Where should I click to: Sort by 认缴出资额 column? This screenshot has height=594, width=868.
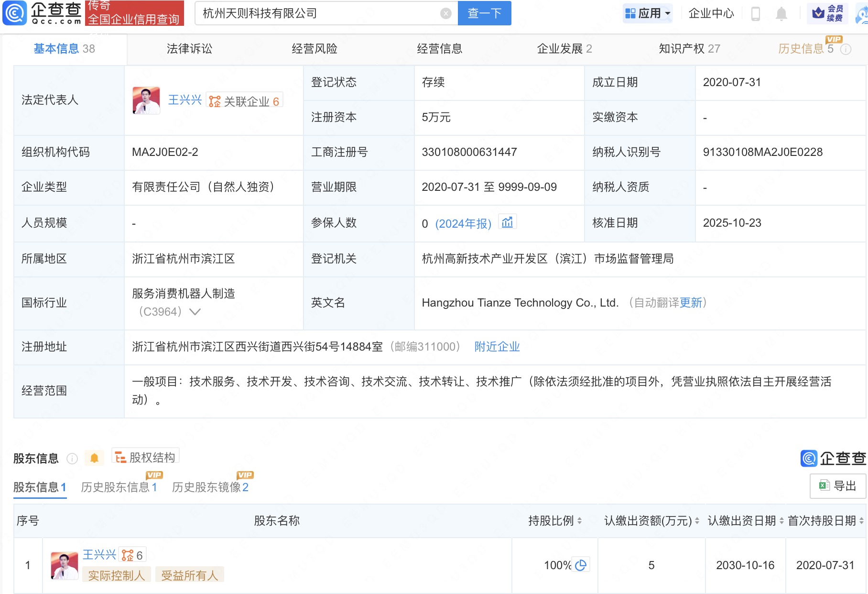[x=697, y=521]
